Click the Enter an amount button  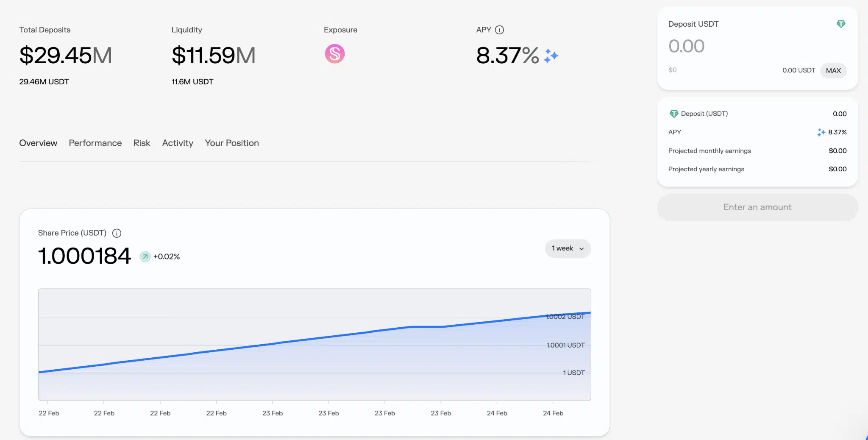[757, 207]
